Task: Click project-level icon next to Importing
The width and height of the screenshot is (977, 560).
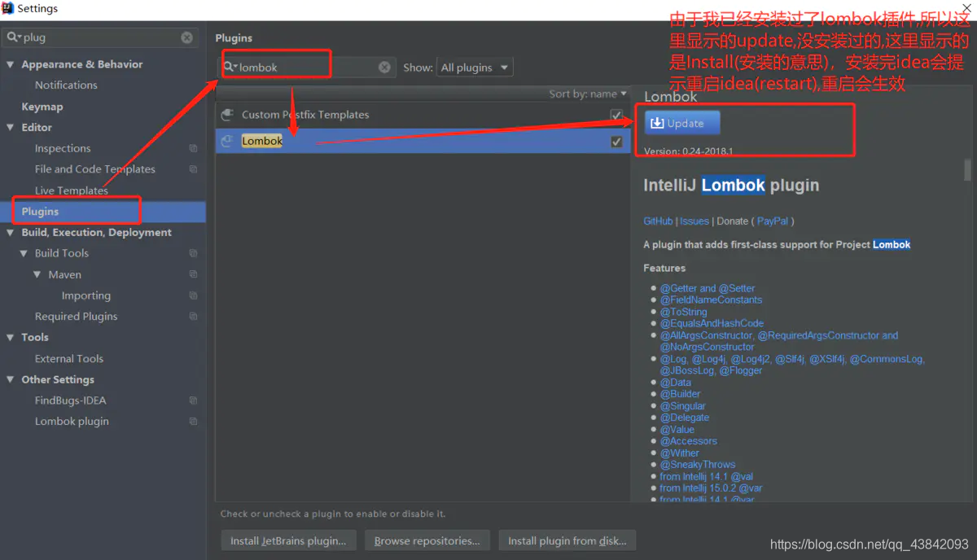Action: [x=193, y=295]
